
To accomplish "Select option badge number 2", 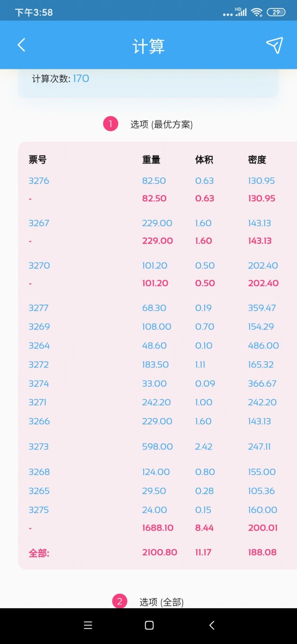I will click(120, 601).
